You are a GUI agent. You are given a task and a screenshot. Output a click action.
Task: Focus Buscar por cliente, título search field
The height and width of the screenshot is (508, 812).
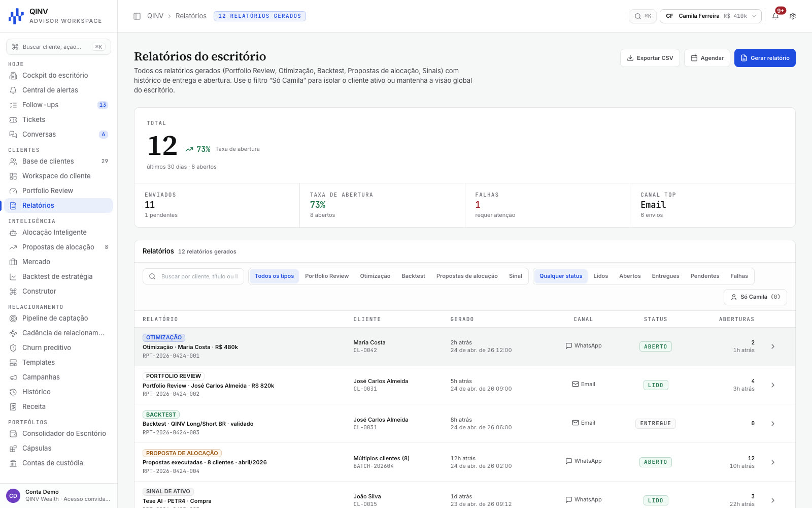(193, 276)
